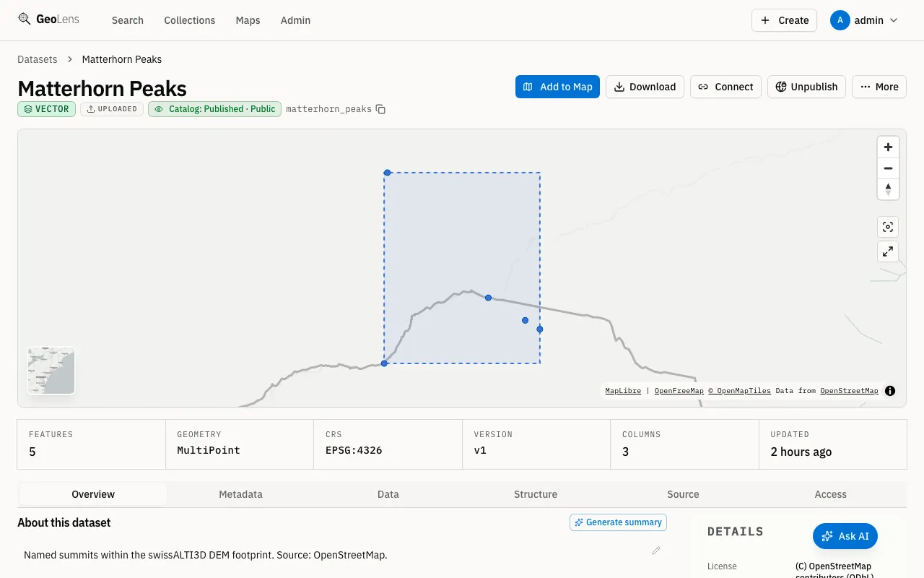Edit the dataset description pencil icon
Image resolution: width=924 pixels, height=578 pixels.
click(656, 551)
